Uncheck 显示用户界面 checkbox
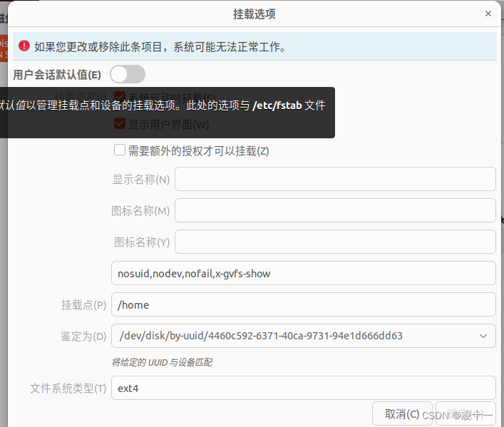 pyautogui.click(x=120, y=123)
